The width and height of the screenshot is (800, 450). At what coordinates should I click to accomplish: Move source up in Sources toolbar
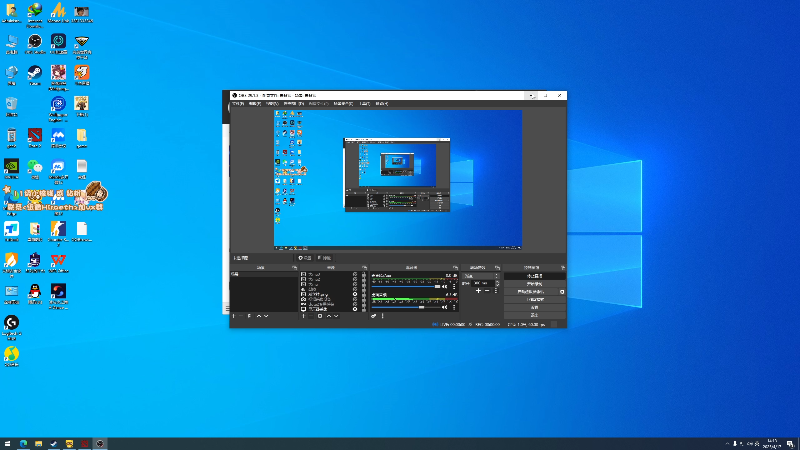[329, 316]
